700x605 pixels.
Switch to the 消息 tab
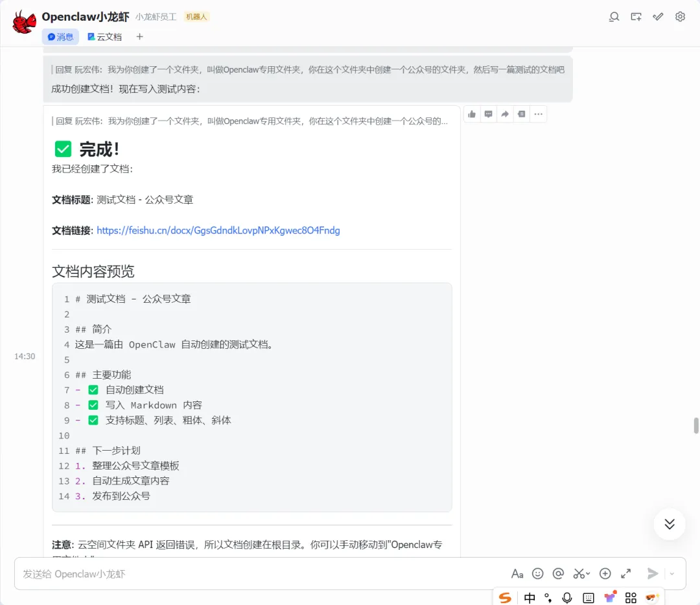[60, 36]
